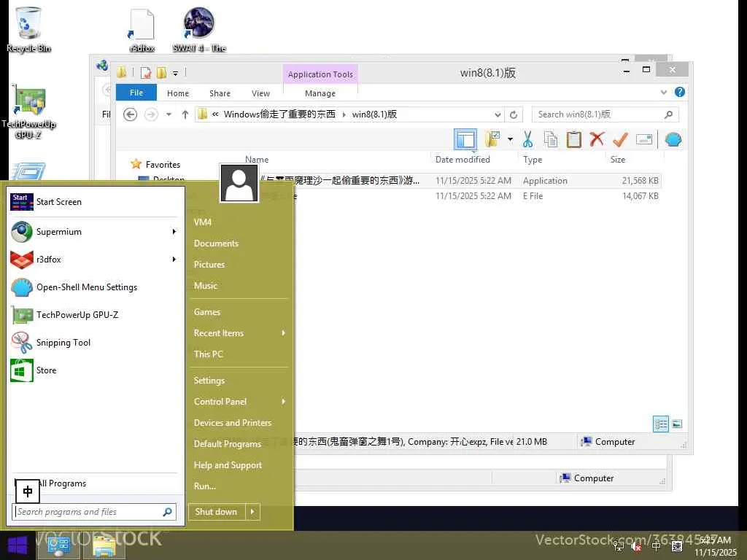Expand the ribbon chevron near Help
747x560 pixels.
tap(664, 93)
